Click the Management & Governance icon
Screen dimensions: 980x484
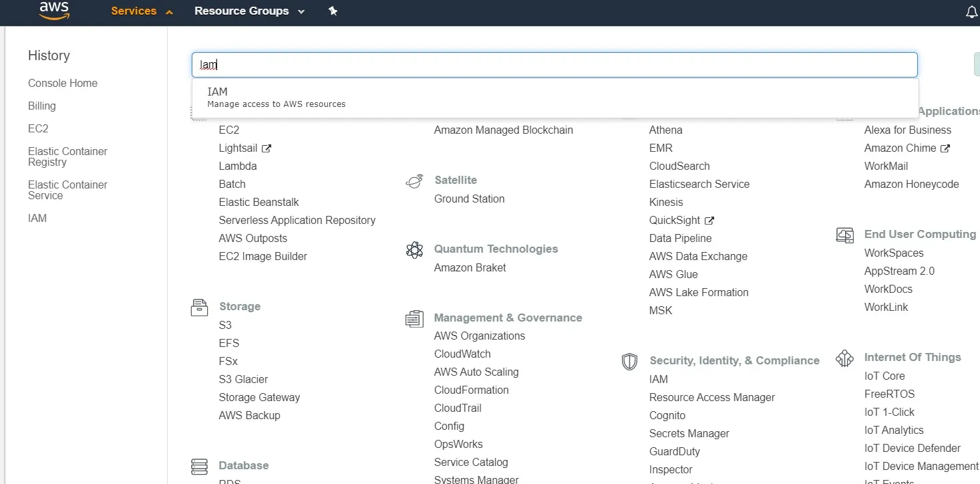click(x=414, y=318)
